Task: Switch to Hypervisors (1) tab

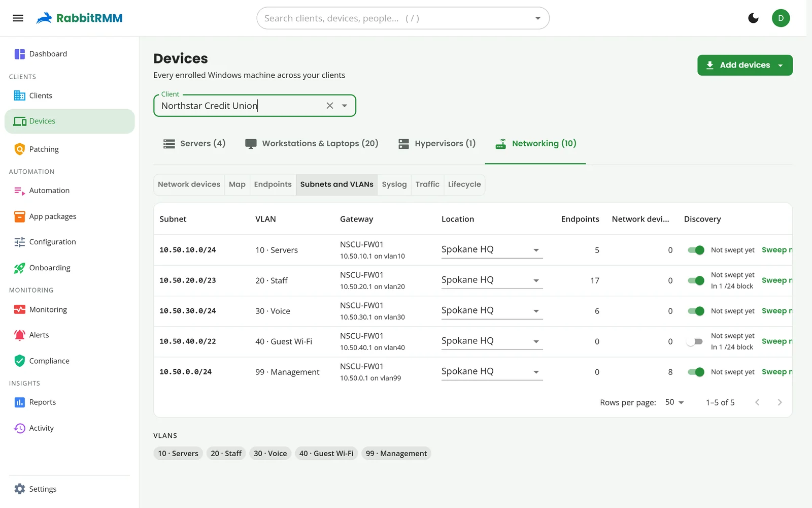Action: click(x=436, y=144)
